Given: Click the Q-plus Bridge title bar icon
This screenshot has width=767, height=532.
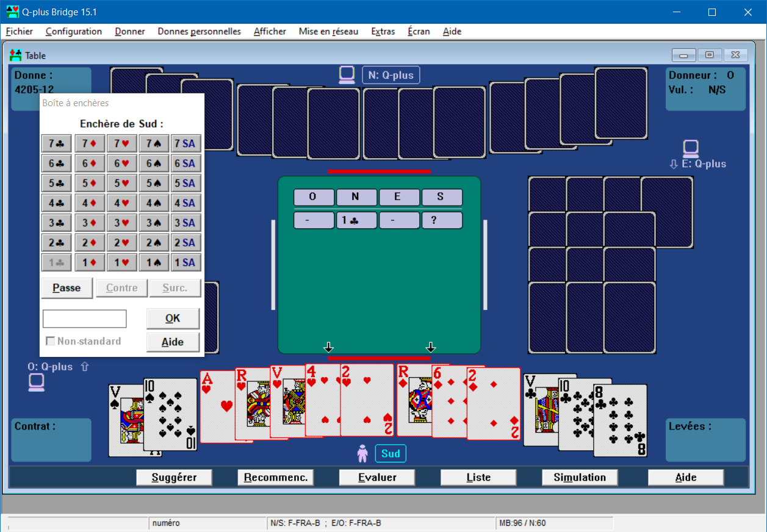Looking at the screenshot, I should click(12, 12).
